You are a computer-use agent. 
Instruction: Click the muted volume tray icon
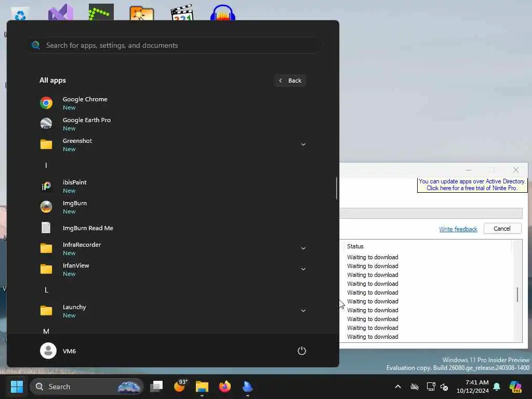444,387
